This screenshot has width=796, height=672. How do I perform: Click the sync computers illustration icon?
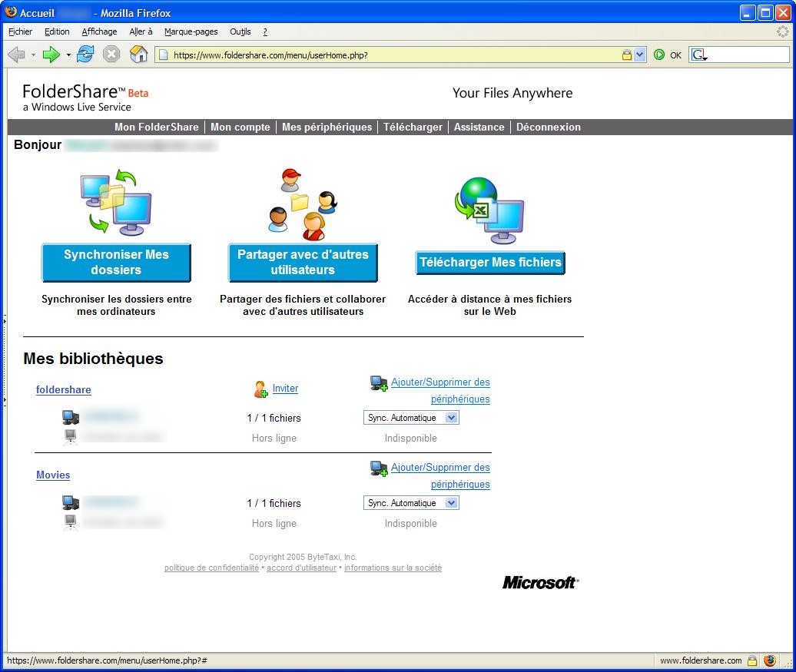tap(116, 203)
